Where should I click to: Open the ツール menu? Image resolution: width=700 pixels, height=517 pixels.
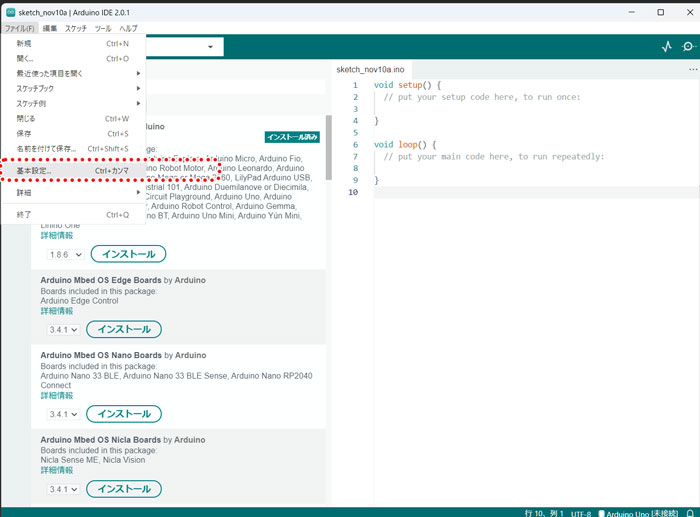coord(103,28)
